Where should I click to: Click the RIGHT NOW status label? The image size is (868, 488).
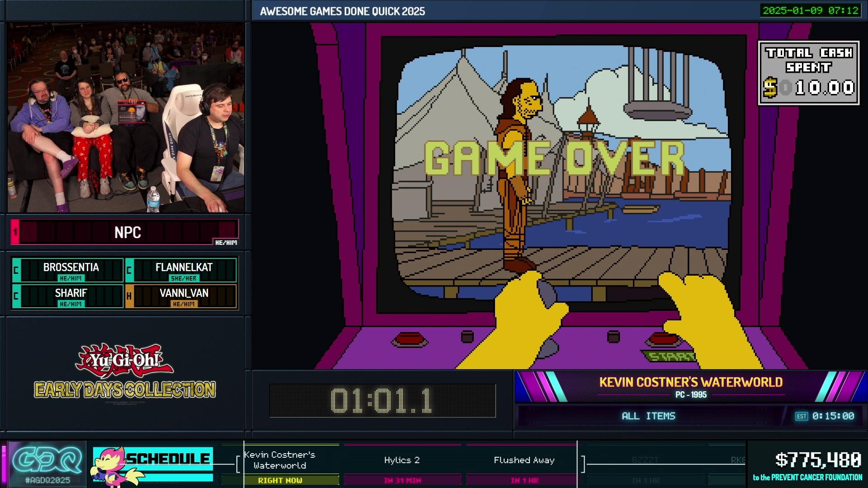[280, 480]
